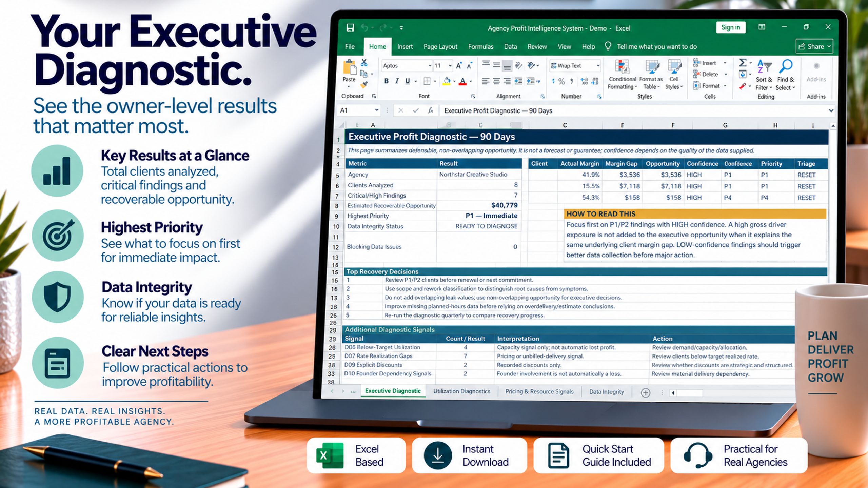
Task: Open Sort & Filter options
Action: [x=764, y=75]
